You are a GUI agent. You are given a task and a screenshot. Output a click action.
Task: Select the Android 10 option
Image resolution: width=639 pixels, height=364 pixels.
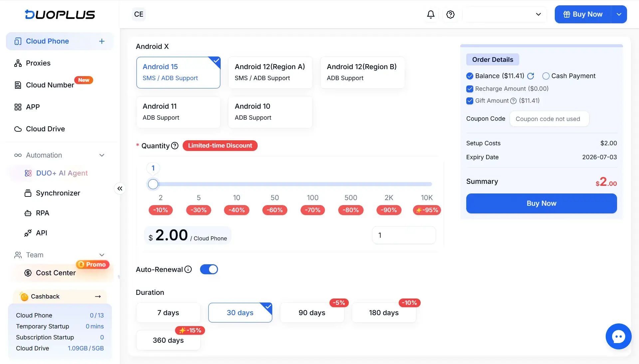[270, 112]
